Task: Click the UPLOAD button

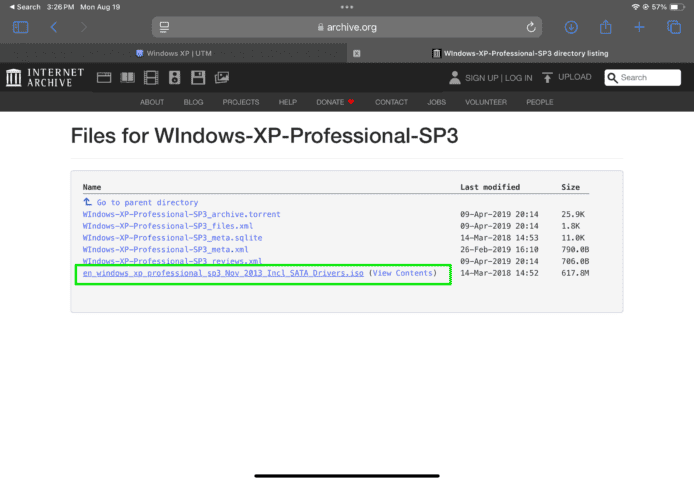Action: pos(567,77)
